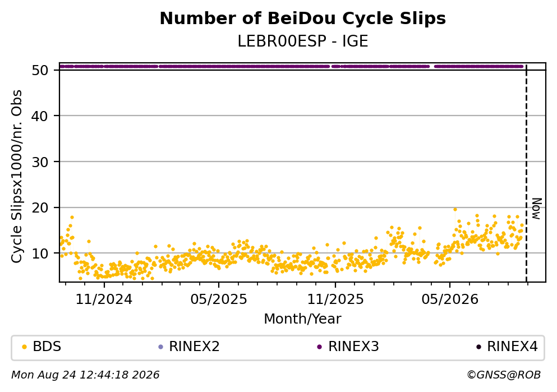The image size is (557, 392).
Task: Click the Month/Year axis label
Action: [303, 319]
